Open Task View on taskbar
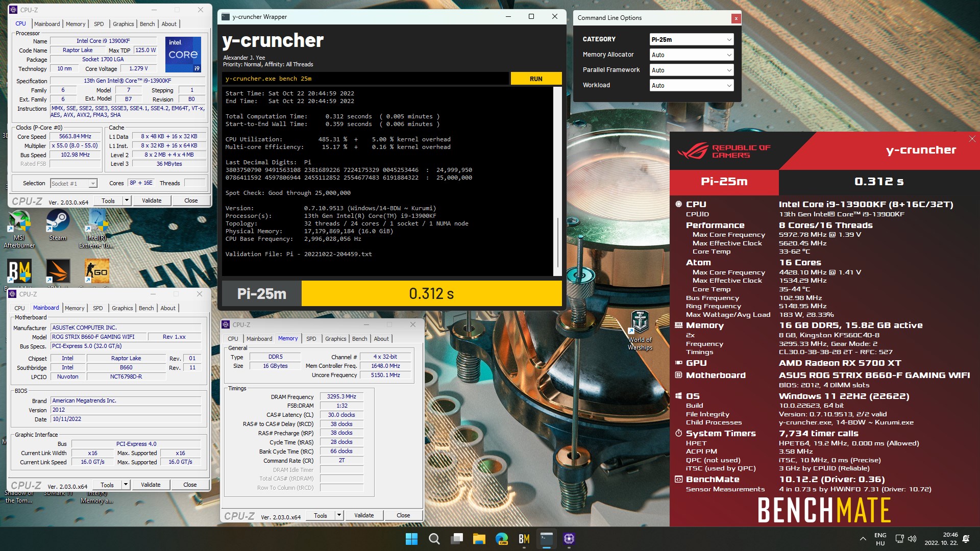Image resolution: width=980 pixels, height=551 pixels. (x=457, y=539)
